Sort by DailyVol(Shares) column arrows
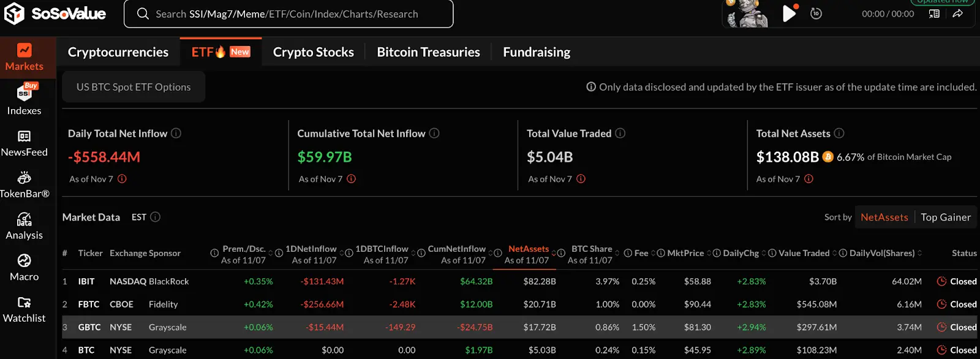980x359 pixels. pos(919,253)
